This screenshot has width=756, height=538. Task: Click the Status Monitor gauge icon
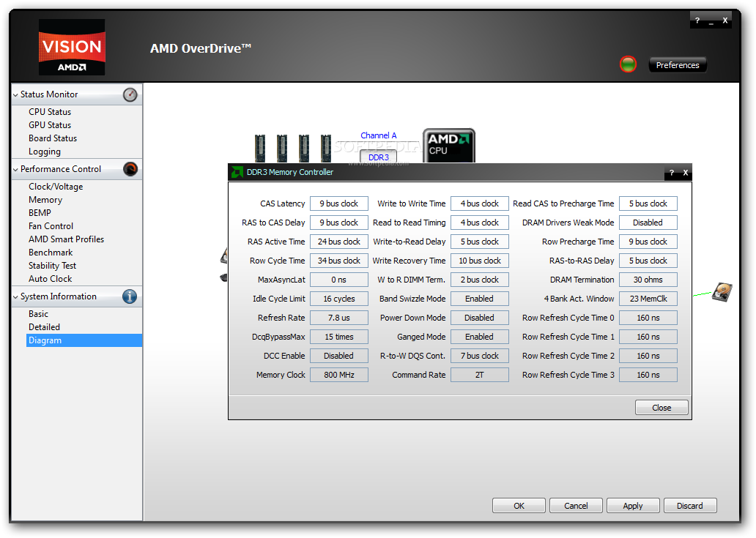tap(130, 95)
